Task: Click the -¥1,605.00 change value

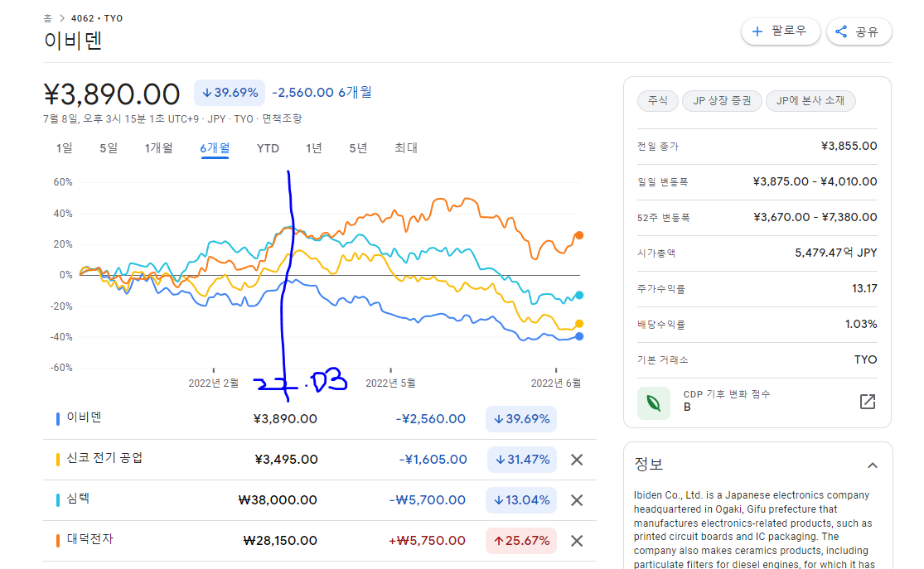Action: click(433, 460)
